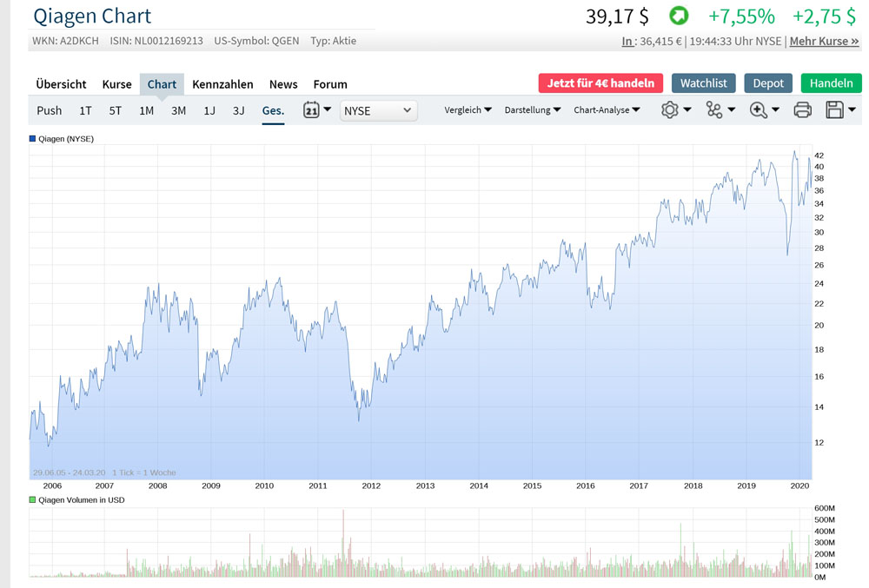This screenshot has width=869, height=588.
Task: Switch to the Kennzahlen tab
Action: tap(222, 84)
